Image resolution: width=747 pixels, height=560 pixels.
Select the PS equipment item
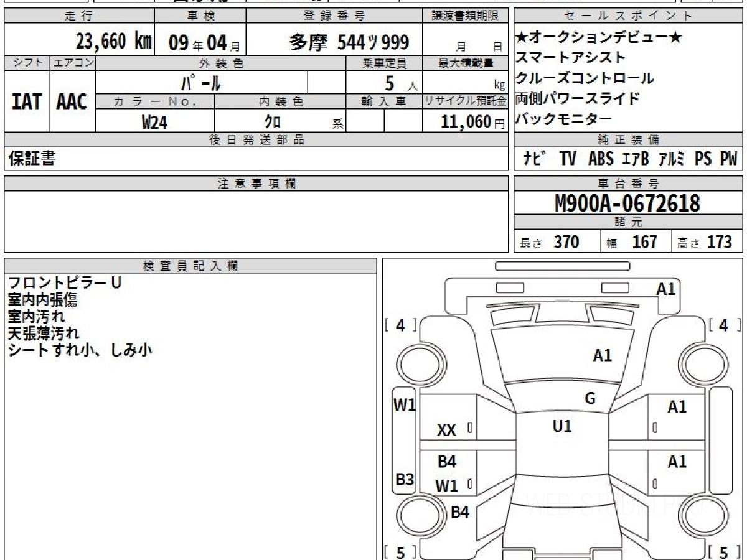(703, 159)
